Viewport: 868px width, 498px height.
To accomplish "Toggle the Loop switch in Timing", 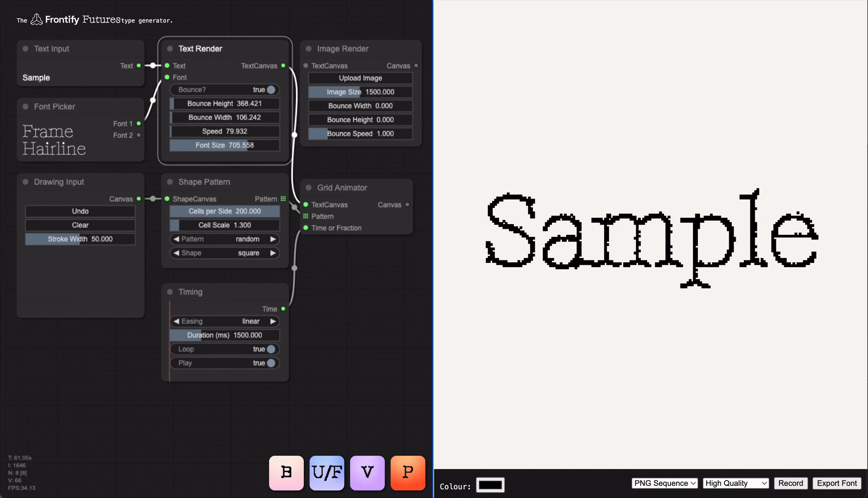I will coord(271,349).
